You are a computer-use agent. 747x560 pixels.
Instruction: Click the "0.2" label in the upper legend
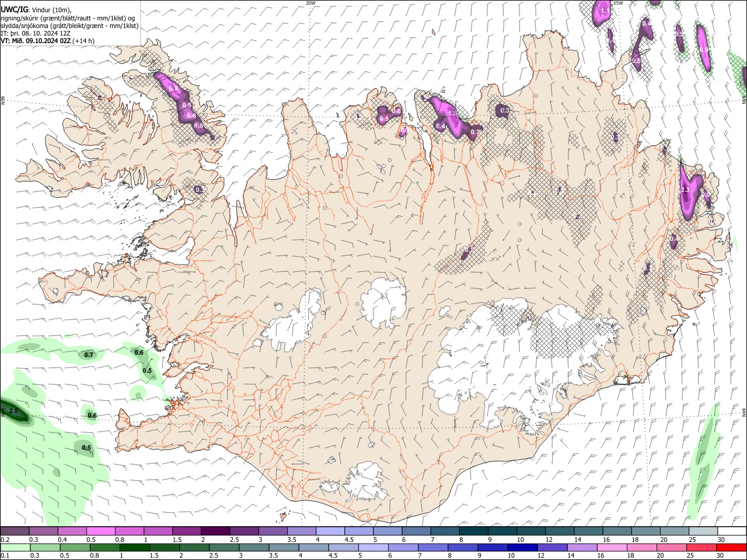[5, 540]
